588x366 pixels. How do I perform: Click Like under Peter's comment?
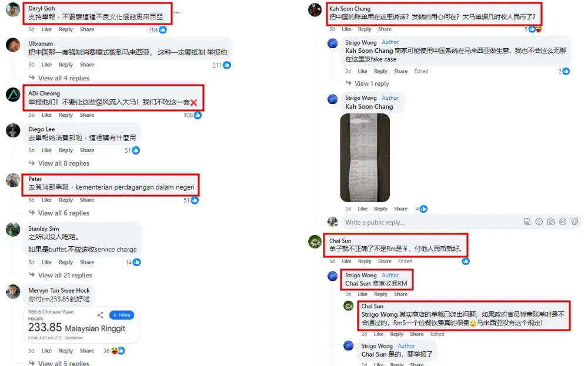(46, 200)
